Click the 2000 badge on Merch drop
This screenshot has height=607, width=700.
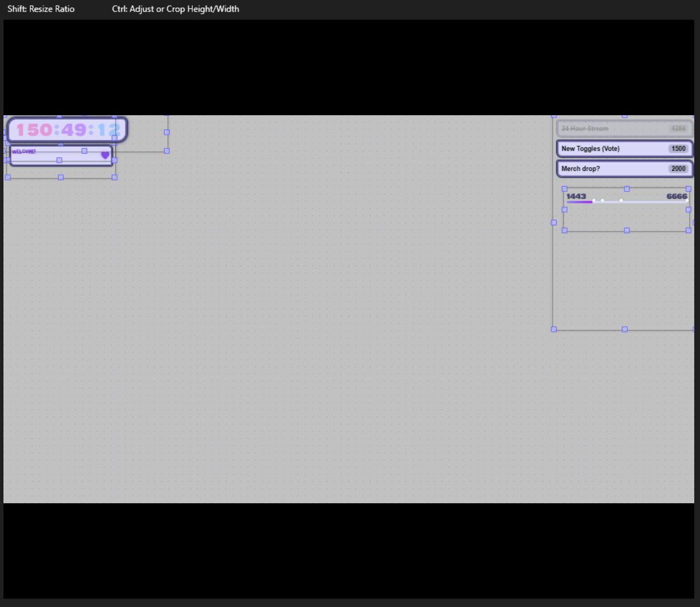point(678,169)
